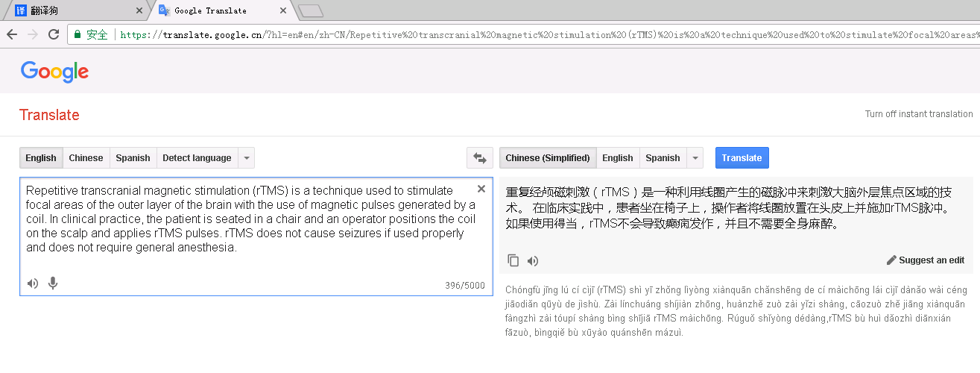Click browser back arrow
The image size is (980, 373).
(12, 34)
